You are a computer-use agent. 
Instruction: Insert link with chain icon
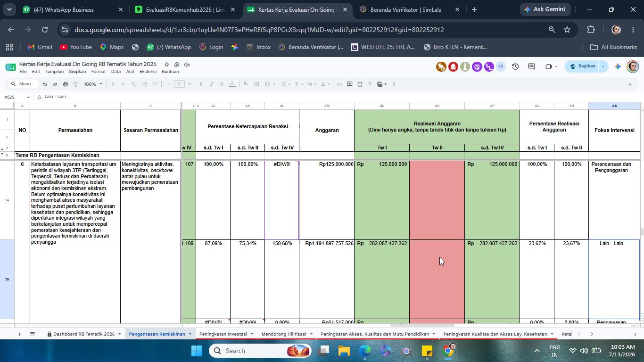point(339,84)
